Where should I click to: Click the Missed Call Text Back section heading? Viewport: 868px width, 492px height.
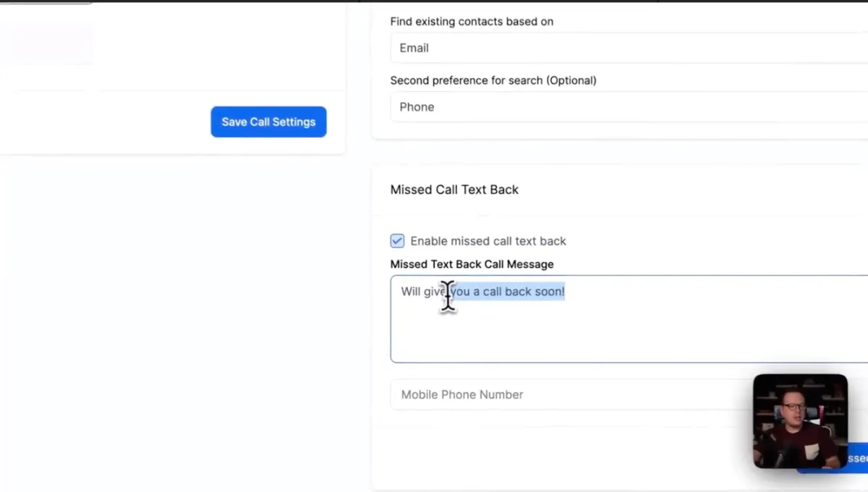click(454, 190)
